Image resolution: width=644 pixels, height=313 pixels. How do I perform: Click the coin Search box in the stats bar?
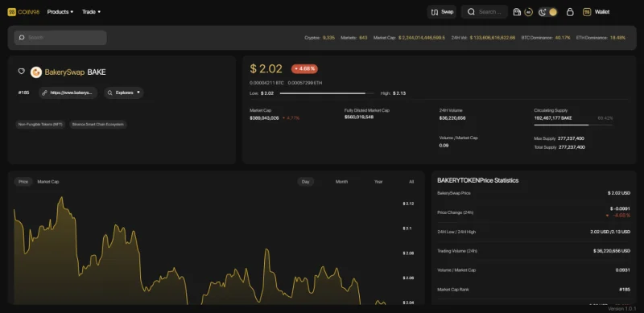[x=60, y=37]
